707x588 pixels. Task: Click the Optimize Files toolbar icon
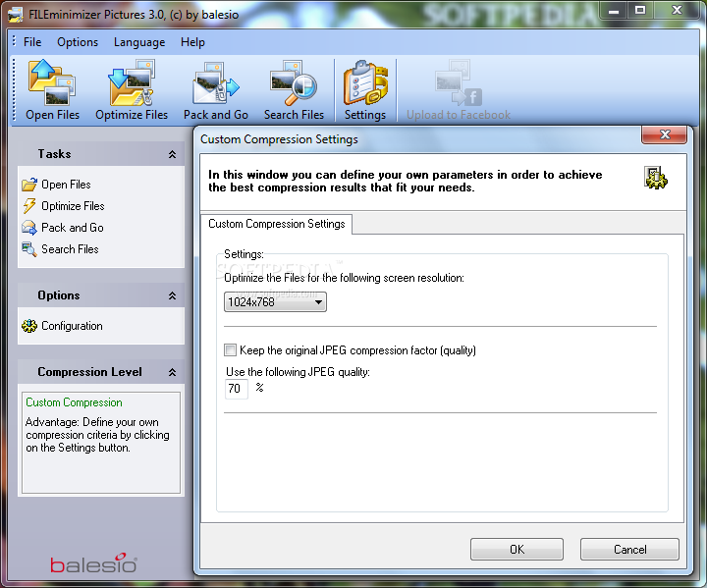[132, 83]
